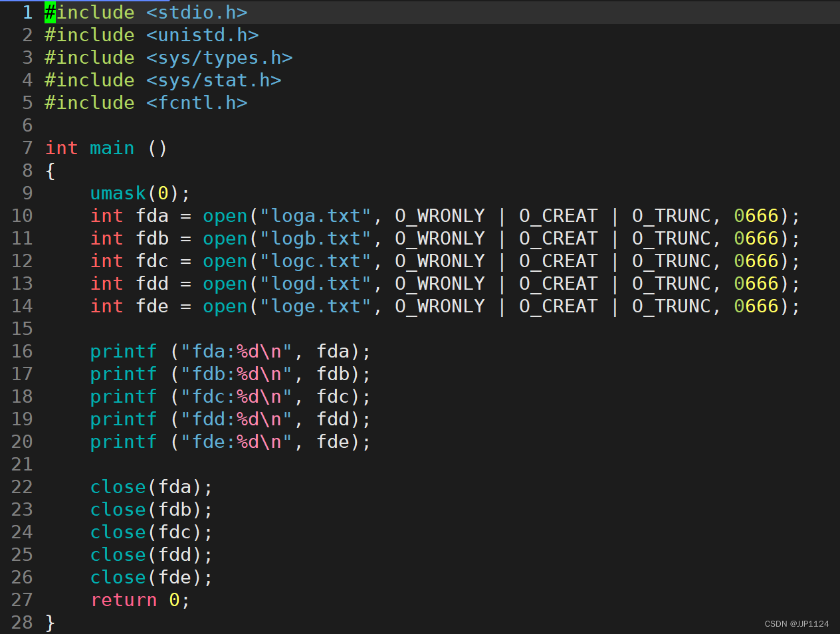Click the main function name on line 7

click(x=112, y=148)
